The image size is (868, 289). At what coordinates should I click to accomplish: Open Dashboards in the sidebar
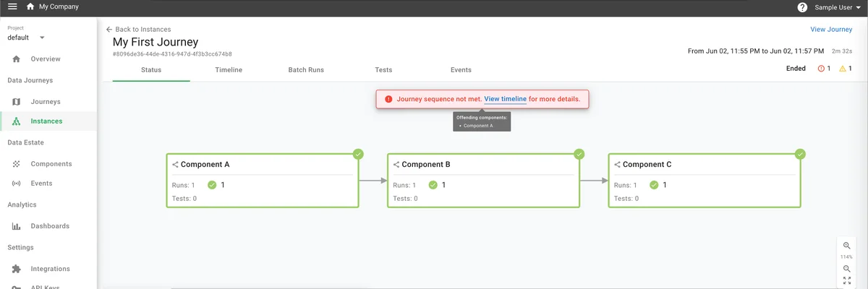(x=50, y=226)
